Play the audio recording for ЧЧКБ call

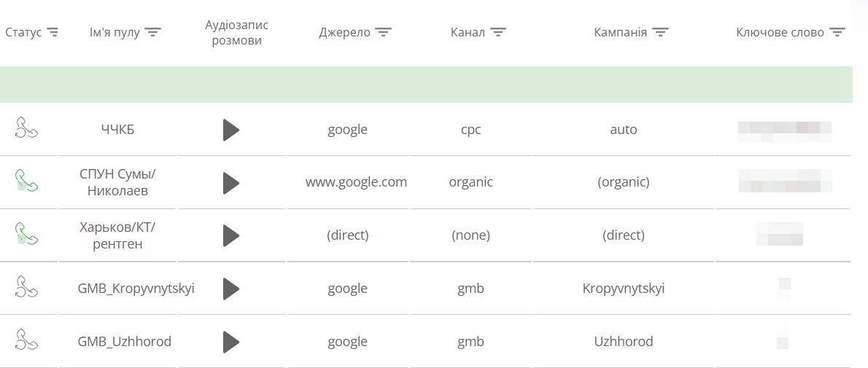(231, 130)
